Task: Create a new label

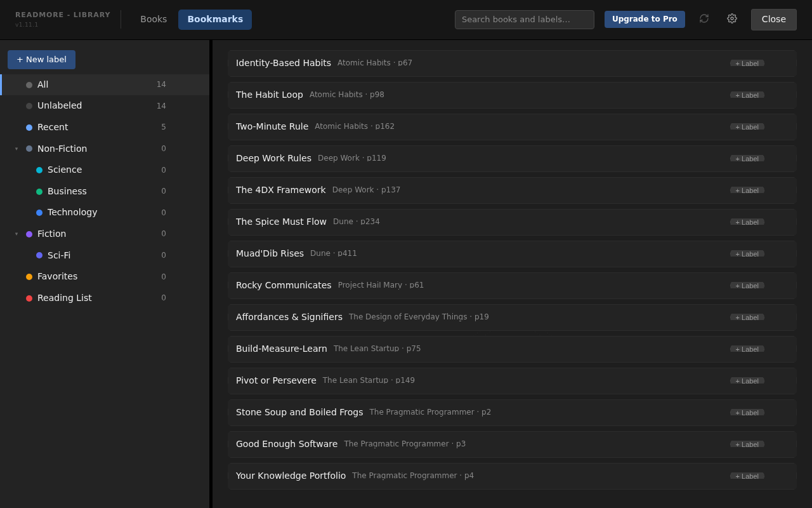Action: [41, 60]
